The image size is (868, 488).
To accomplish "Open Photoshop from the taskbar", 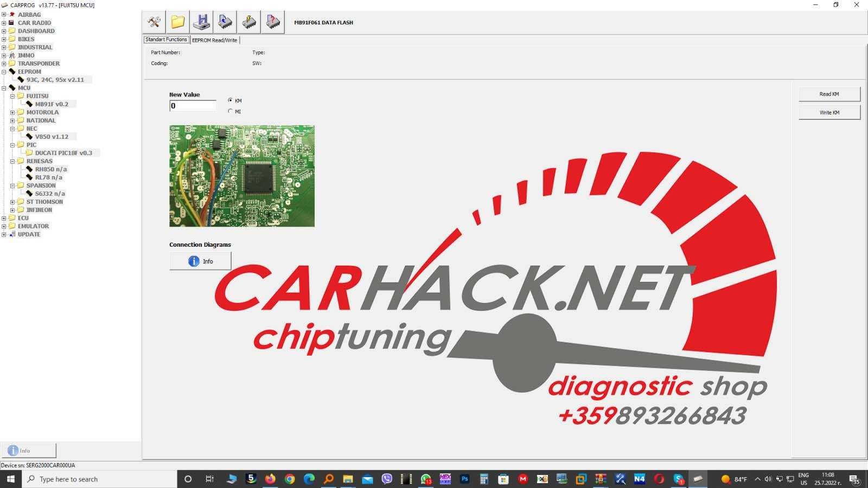I will 465,479.
